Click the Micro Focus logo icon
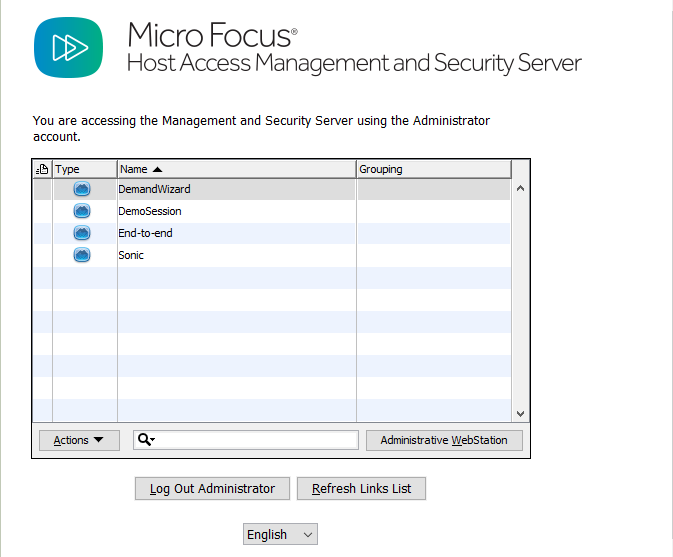673x557 pixels. coord(69,47)
